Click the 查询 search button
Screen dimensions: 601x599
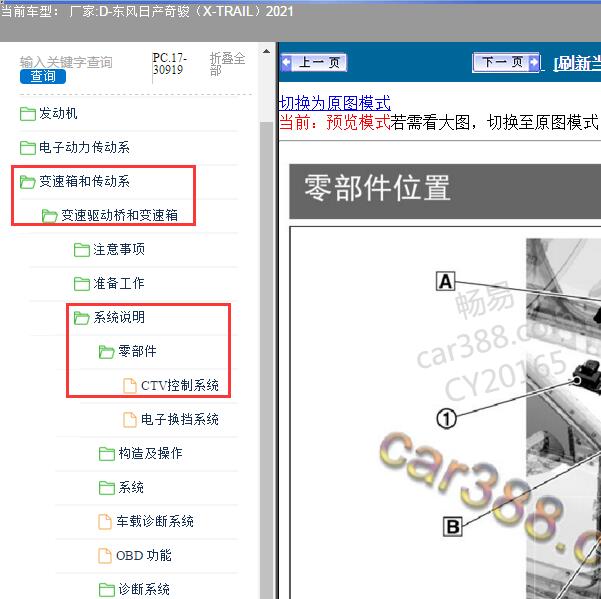(43, 76)
